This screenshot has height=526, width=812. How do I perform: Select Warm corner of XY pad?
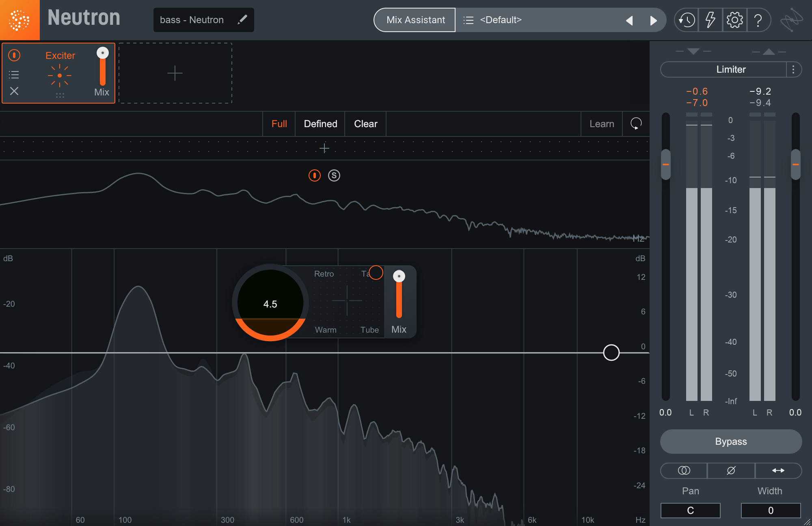click(x=326, y=330)
